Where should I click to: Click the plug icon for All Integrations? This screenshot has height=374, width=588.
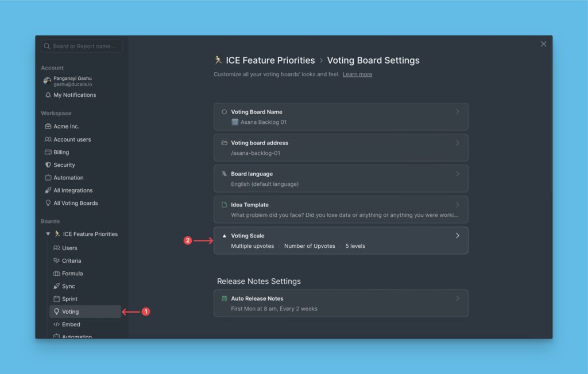48,190
